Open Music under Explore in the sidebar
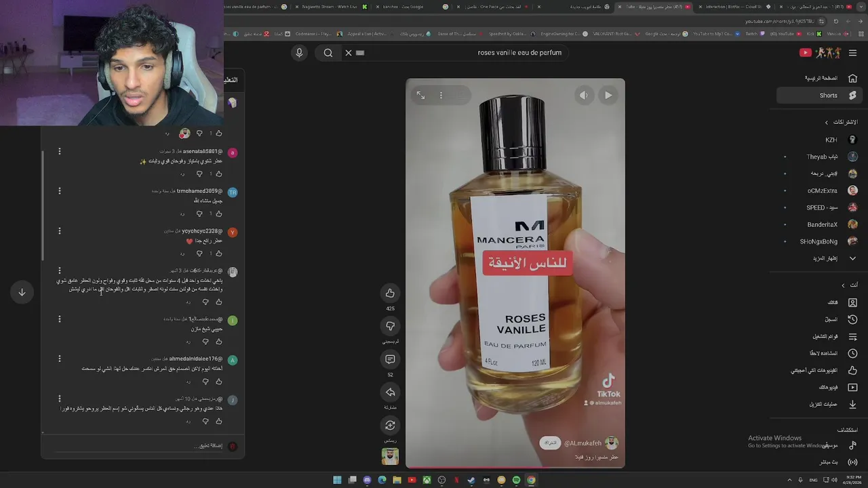This screenshot has height=488, width=868. pos(820,445)
